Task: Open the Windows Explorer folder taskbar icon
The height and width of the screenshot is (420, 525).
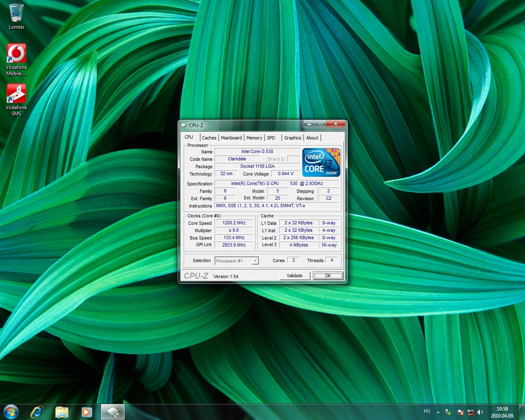Action: click(62, 412)
